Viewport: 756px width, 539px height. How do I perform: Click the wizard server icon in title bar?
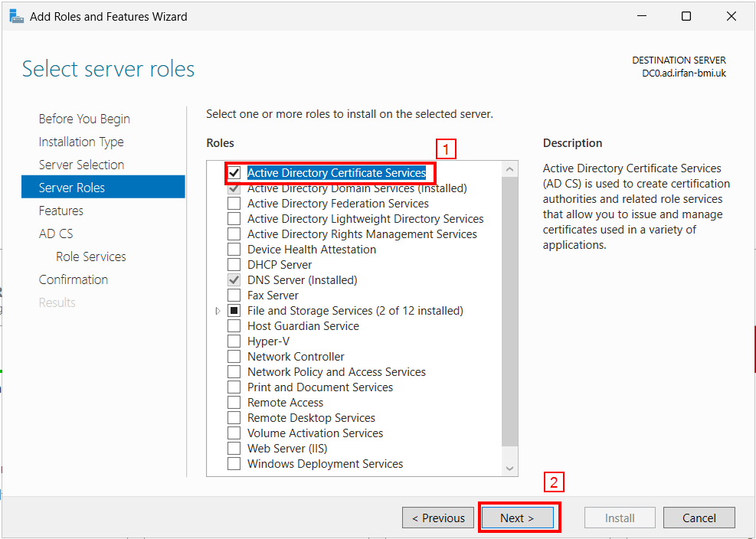16,16
